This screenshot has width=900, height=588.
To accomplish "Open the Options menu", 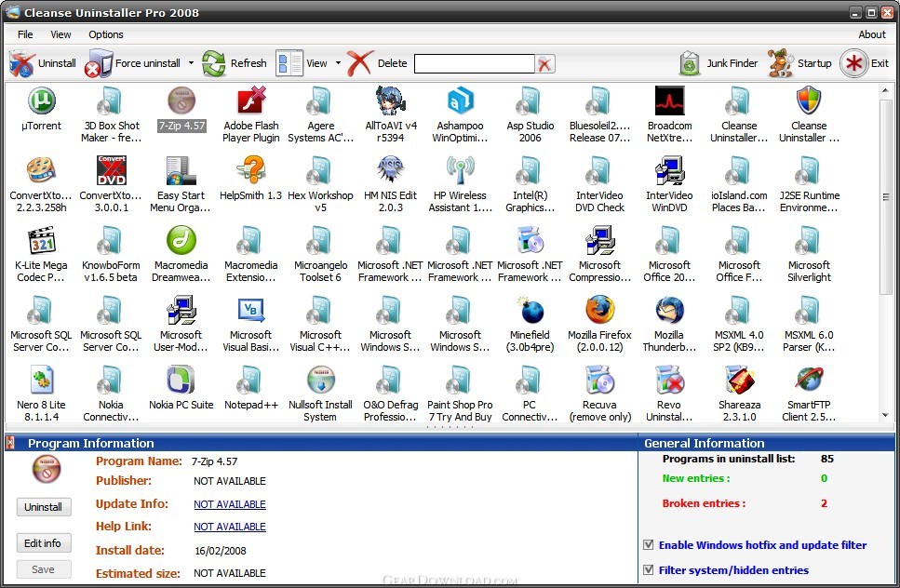I will pyautogui.click(x=106, y=34).
